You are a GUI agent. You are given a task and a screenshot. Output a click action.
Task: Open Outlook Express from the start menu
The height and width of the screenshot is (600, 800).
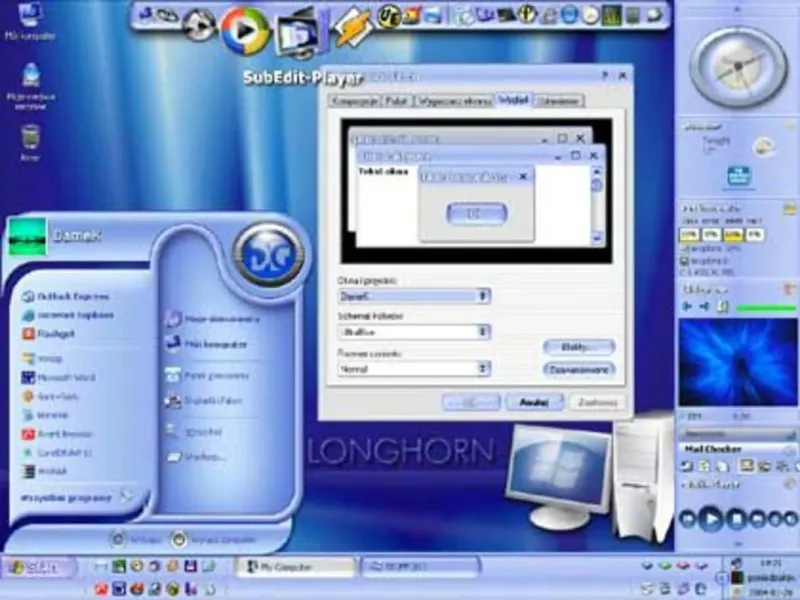(x=66, y=296)
